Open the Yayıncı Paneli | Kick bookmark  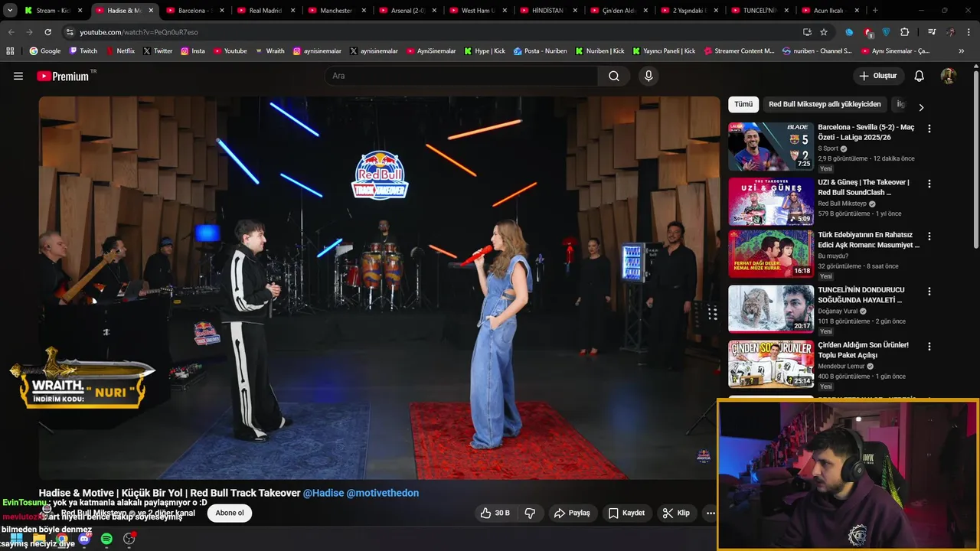[x=665, y=51]
